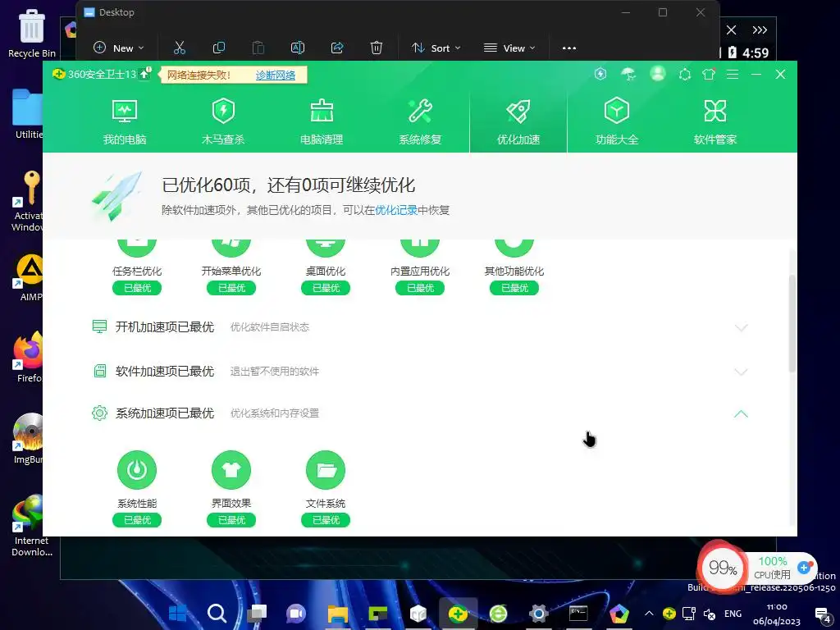Open the 优化记录 link
Image resolution: width=840 pixels, height=630 pixels.
pos(396,210)
